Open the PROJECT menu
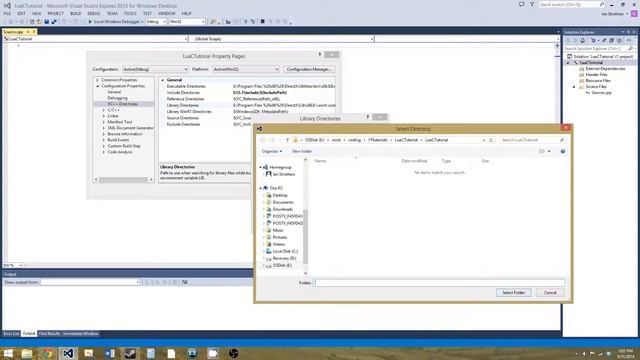Image resolution: width=640 pixels, height=360 pixels. click(55, 13)
